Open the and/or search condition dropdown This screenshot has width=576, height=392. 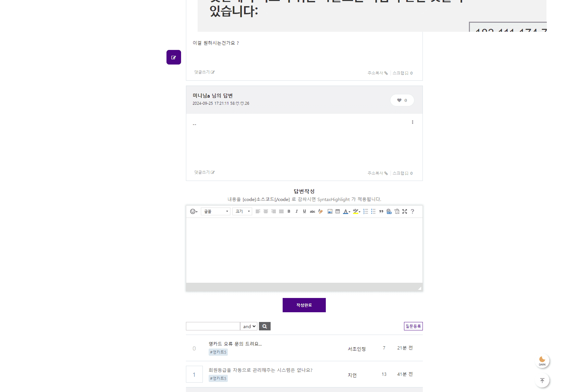pos(249,326)
